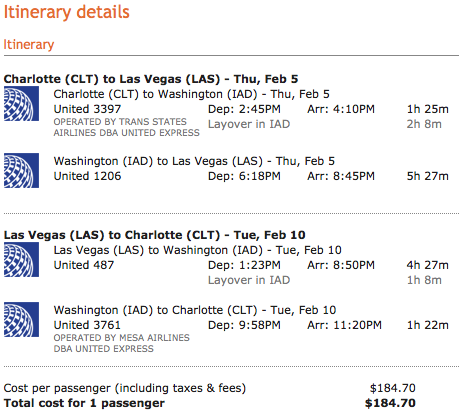Select the Las Vegas to Charlotte Tue header
Viewport: 459px width, 420px height.
tap(154, 235)
